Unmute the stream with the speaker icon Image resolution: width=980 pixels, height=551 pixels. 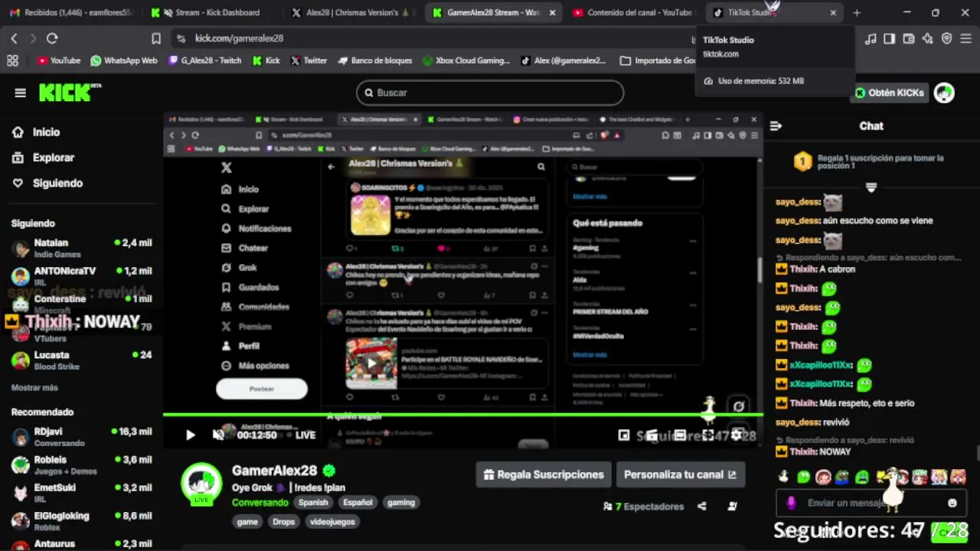[218, 435]
